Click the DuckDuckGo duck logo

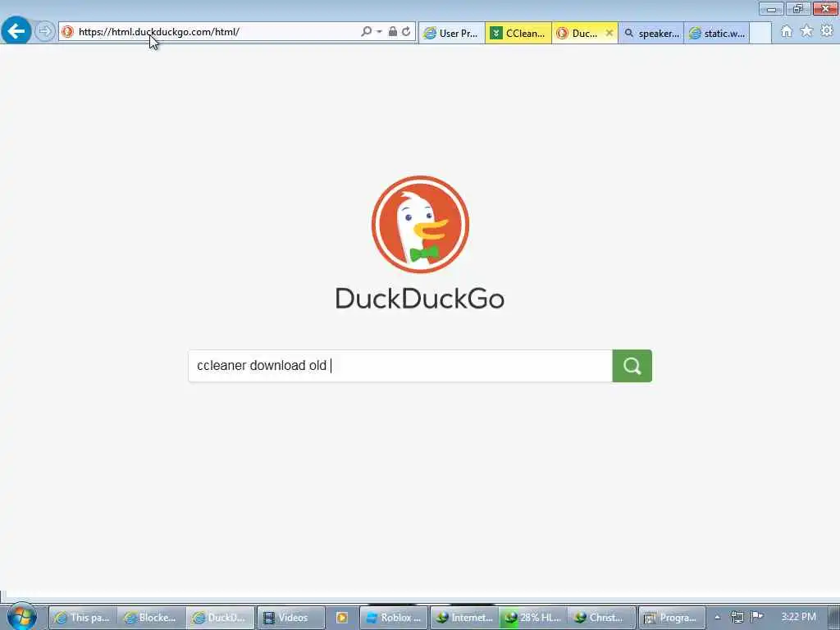pos(420,224)
